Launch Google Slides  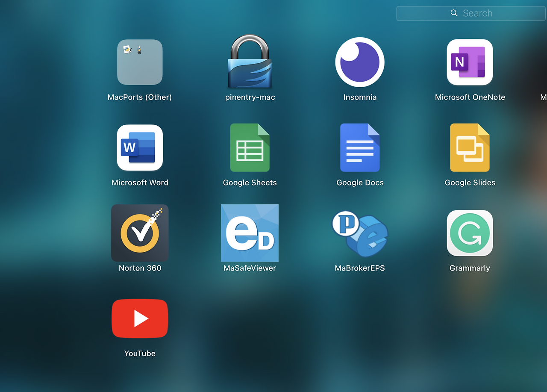pos(470,147)
